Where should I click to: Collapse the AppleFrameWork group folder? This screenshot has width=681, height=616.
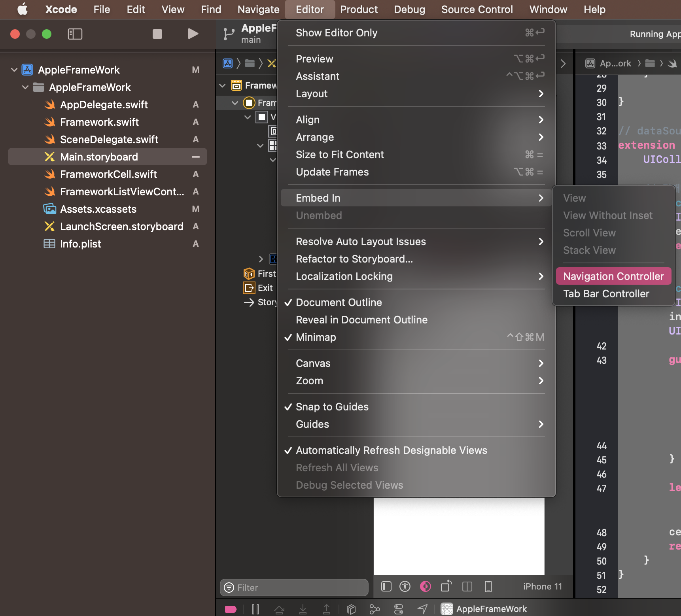coord(25,87)
